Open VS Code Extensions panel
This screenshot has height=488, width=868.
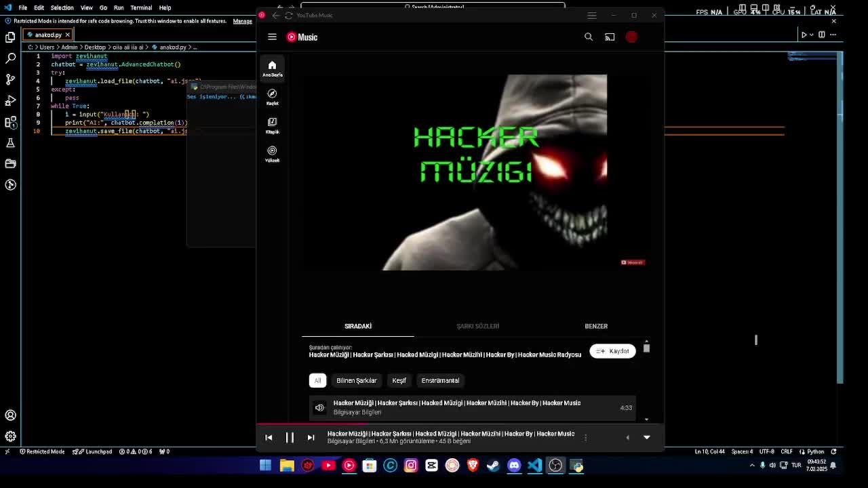tap(10, 122)
